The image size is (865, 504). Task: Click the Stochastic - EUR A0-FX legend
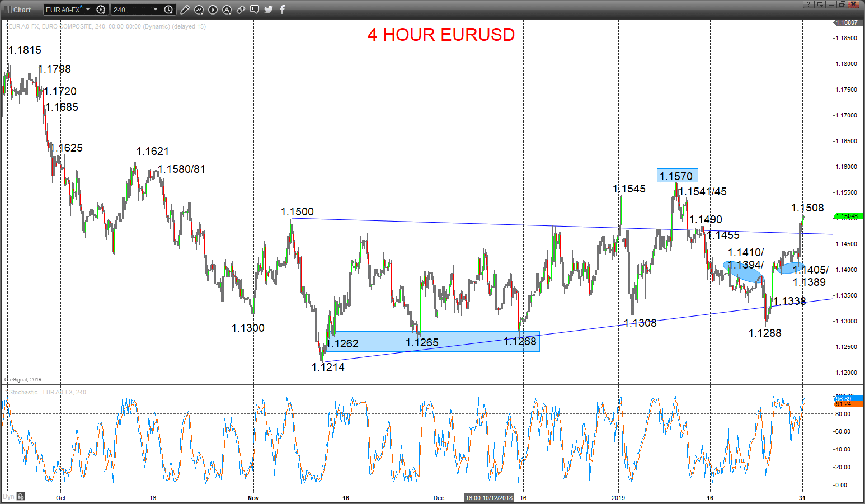46,392
